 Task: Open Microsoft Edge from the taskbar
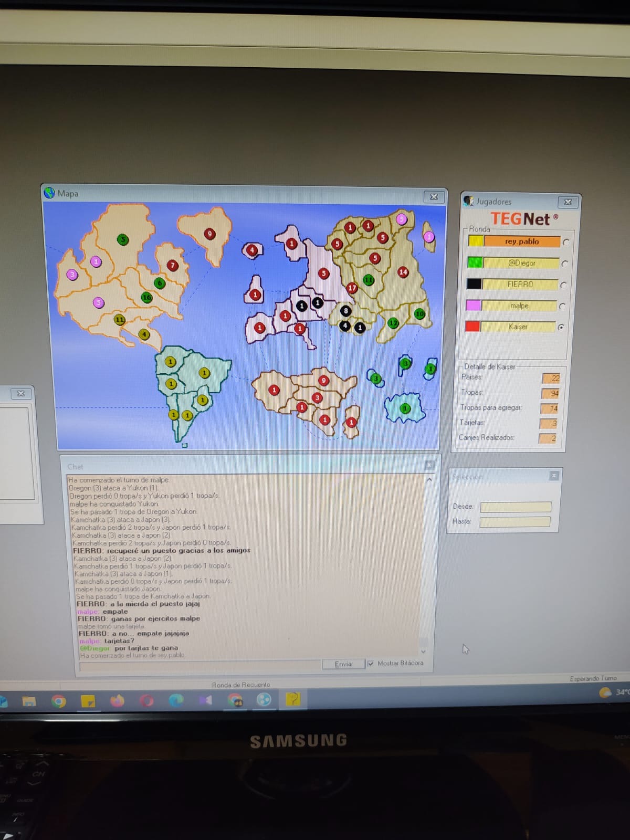[x=176, y=700]
